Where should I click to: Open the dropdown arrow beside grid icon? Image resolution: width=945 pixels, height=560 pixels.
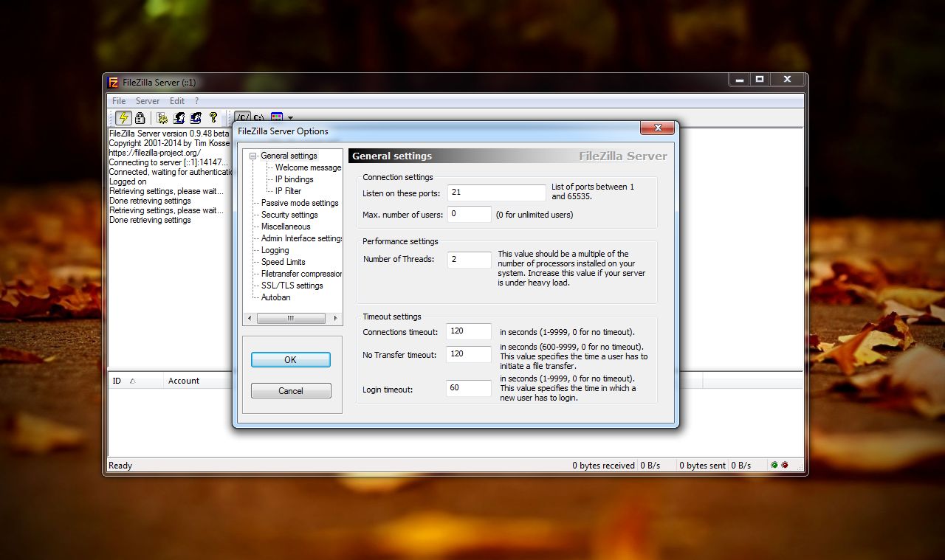point(290,118)
